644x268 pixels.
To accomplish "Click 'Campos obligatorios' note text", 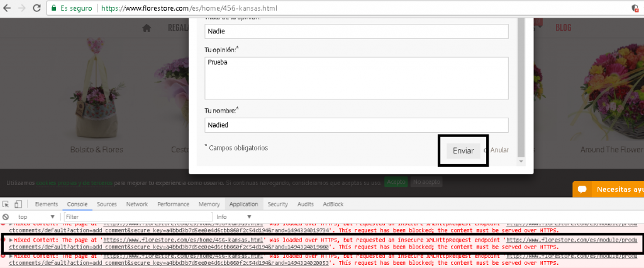I will (238, 148).
